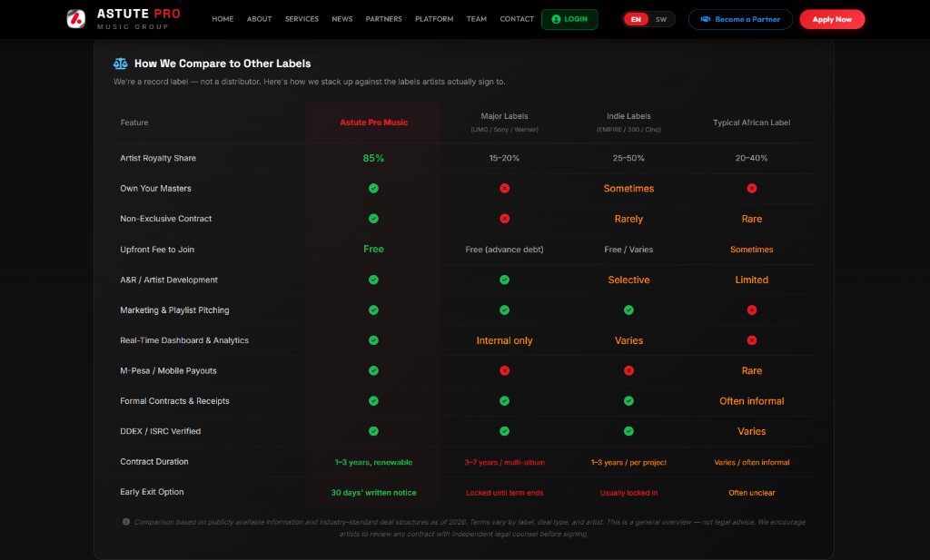Click the Typical African Label column header
930x560 pixels.
(751, 123)
